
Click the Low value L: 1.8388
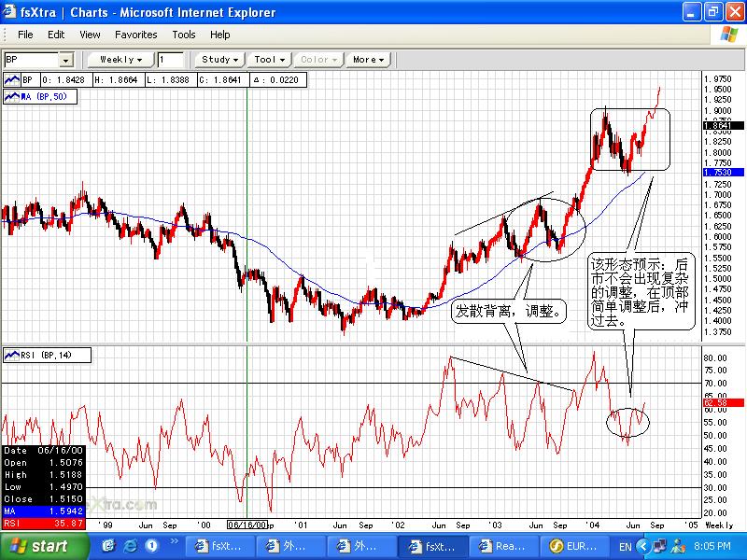[169, 80]
